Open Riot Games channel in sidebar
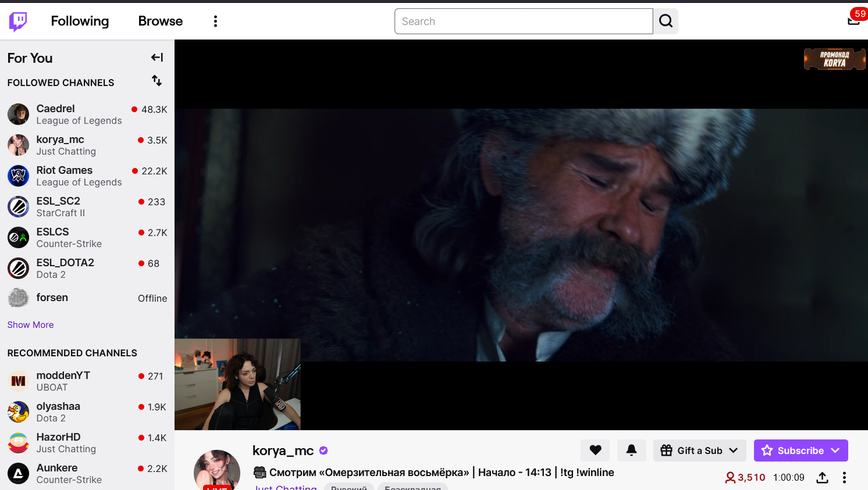Screen dimensions: 868x490 pos(87,176)
